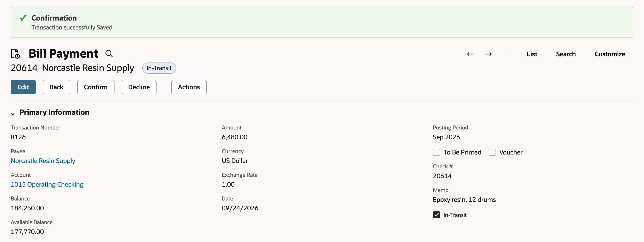The height and width of the screenshot is (242, 644).
Task: Click the Bill Payment page title
Action: 63,54
